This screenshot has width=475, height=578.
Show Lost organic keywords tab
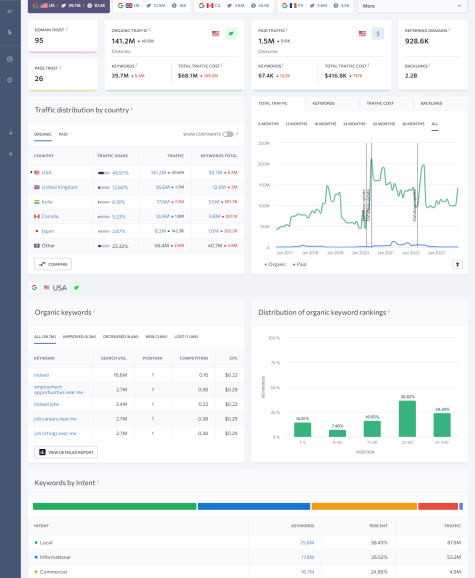click(186, 337)
